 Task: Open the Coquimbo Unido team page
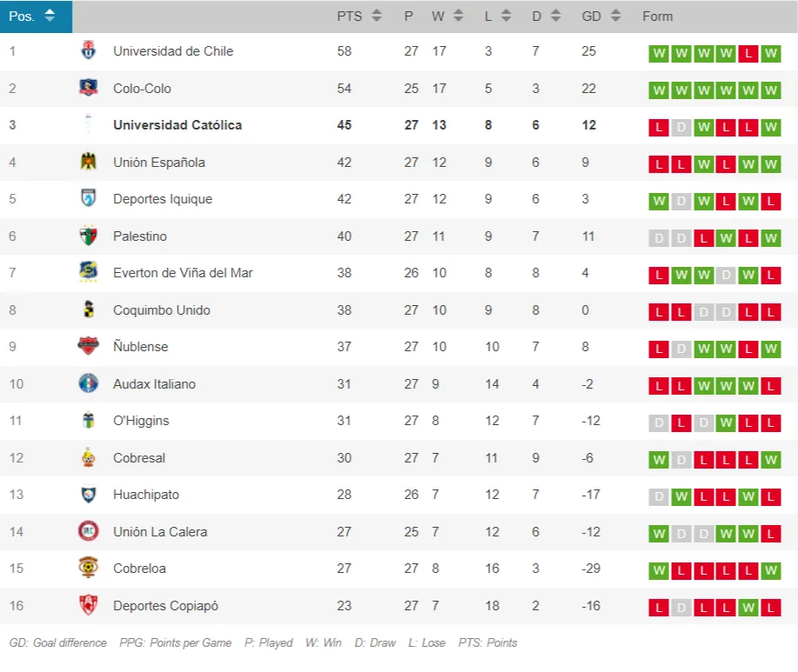(x=161, y=309)
